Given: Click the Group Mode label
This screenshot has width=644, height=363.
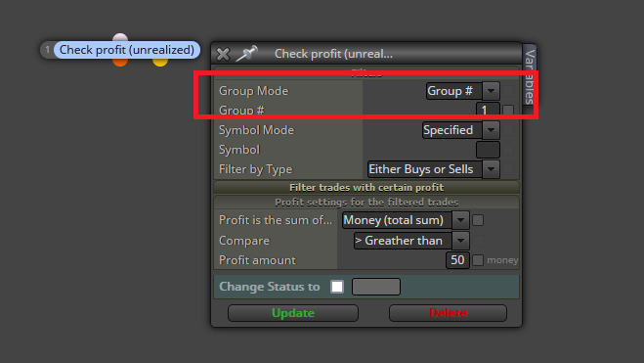Looking at the screenshot, I should click(x=253, y=91).
